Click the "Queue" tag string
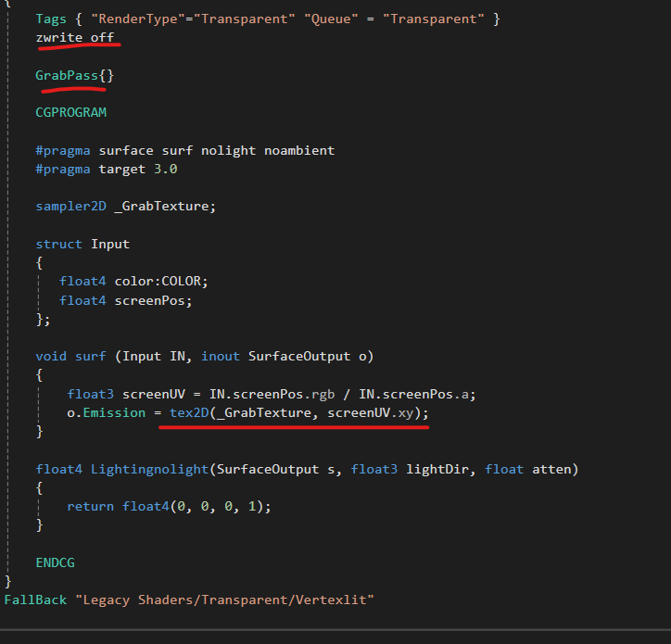The height and width of the screenshot is (644, 671). [x=331, y=19]
